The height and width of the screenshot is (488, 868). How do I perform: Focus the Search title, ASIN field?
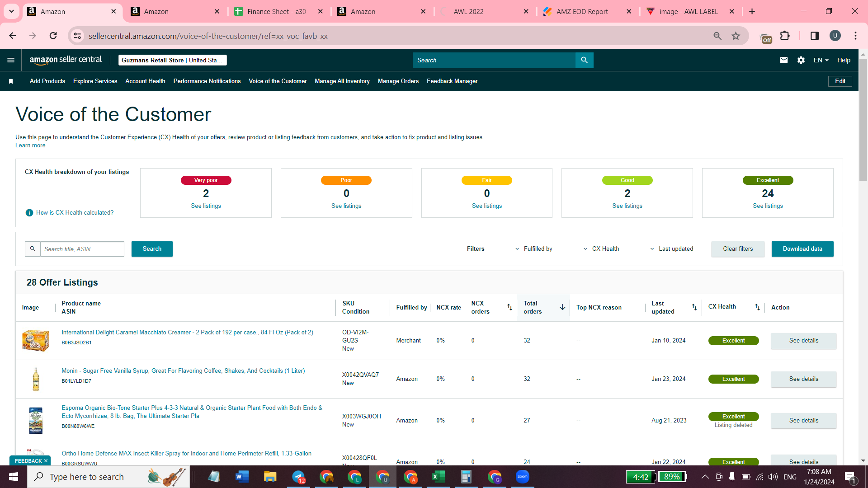[82, 249]
